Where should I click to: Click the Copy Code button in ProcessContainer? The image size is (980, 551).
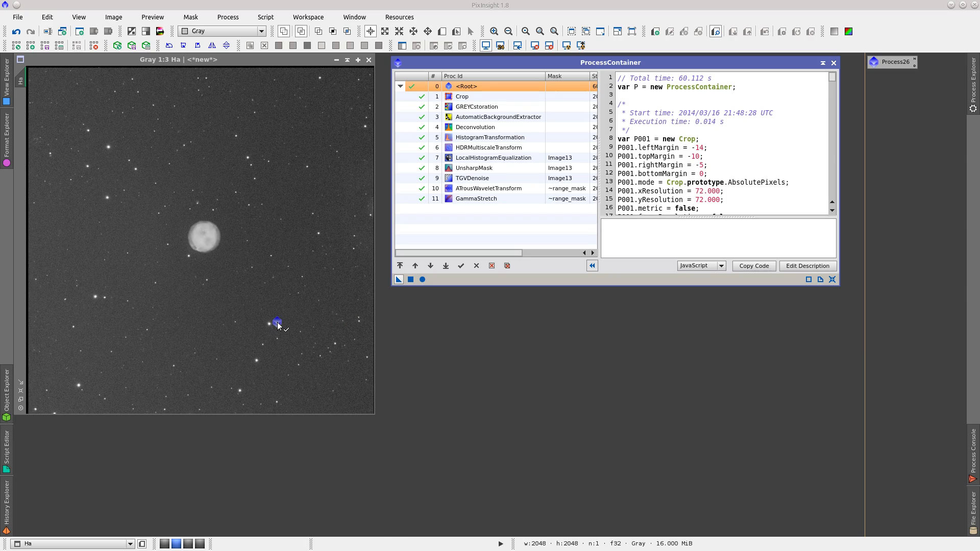point(753,265)
